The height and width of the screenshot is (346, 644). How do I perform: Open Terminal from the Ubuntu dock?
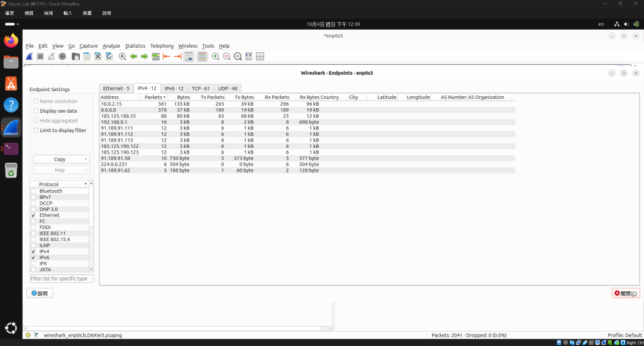[x=11, y=148]
